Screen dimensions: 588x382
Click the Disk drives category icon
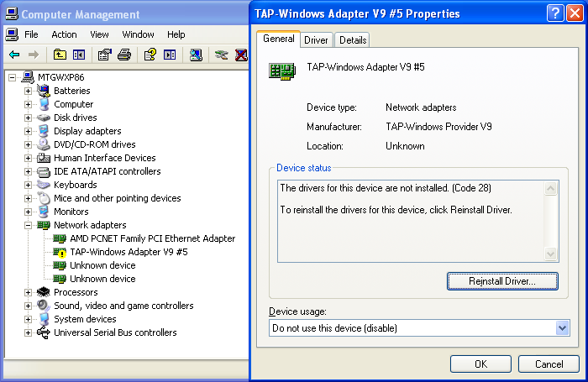[44, 118]
